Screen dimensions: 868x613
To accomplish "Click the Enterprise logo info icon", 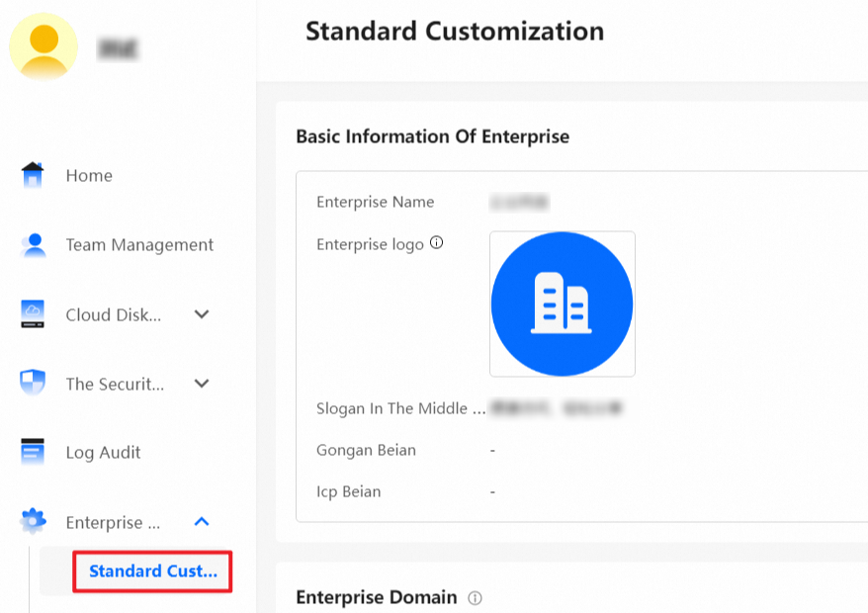I will click(x=436, y=242).
